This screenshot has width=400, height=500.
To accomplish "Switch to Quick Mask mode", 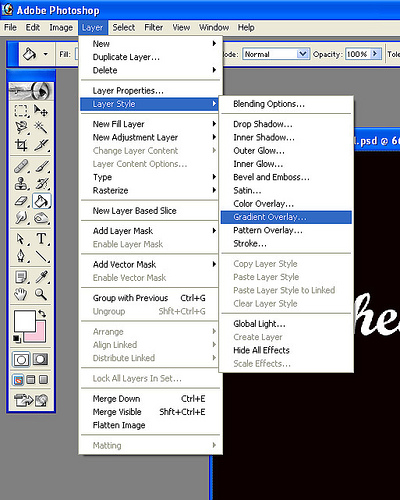I will [x=40, y=359].
